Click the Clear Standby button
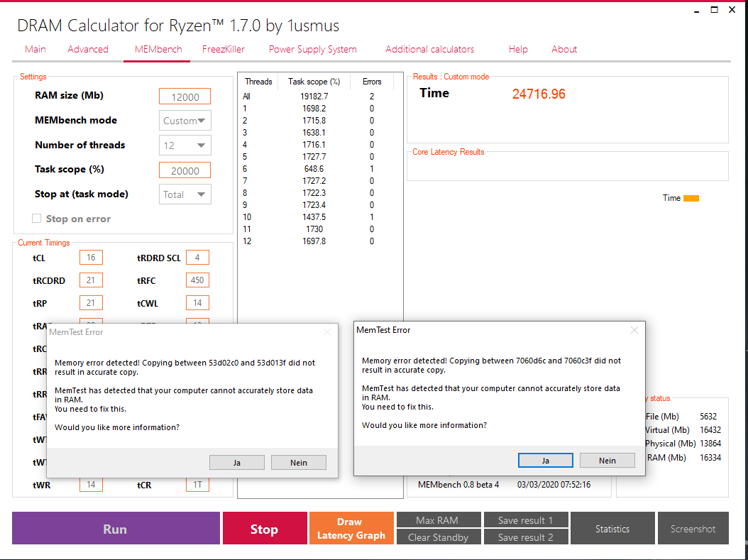748x560 pixels. 439,537
